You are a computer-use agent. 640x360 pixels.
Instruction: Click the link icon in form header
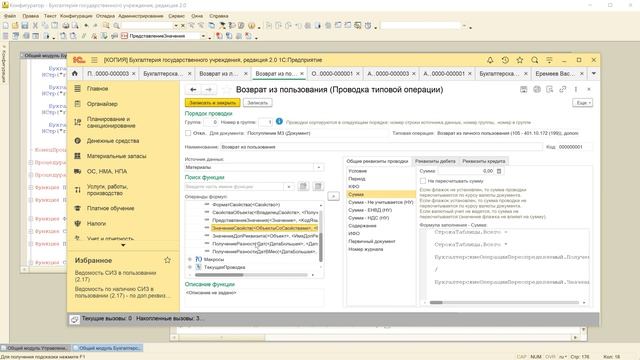click(x=562, y=89)
